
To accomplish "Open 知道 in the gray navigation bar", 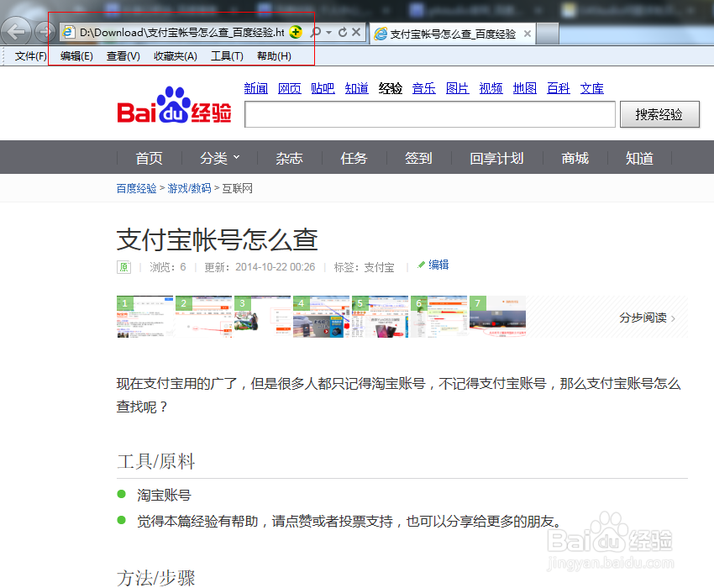I will [639, 158].
